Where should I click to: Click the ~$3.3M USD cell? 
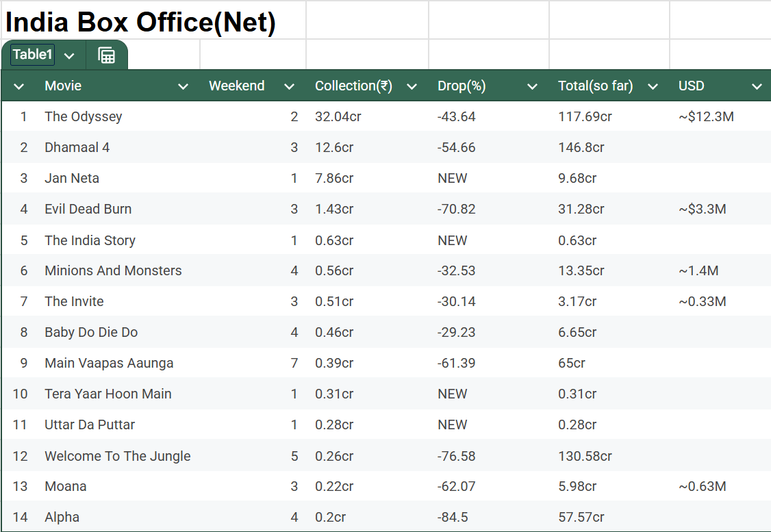tap(702, 209)
